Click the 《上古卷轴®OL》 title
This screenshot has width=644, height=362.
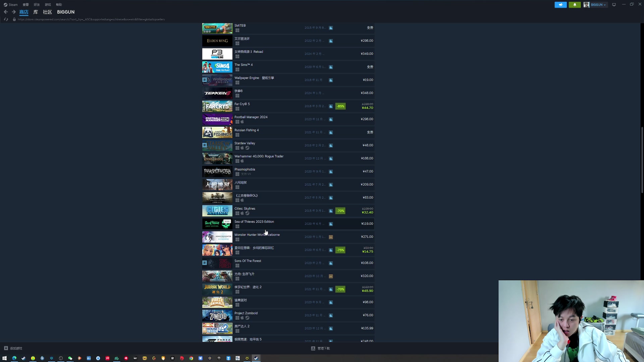point(246,195)
